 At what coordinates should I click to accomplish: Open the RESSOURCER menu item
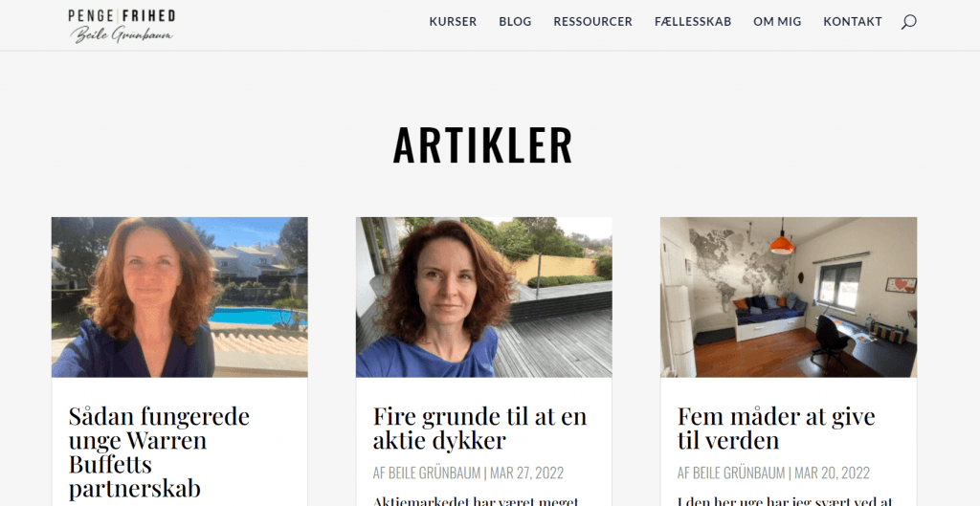click(592, 21)
